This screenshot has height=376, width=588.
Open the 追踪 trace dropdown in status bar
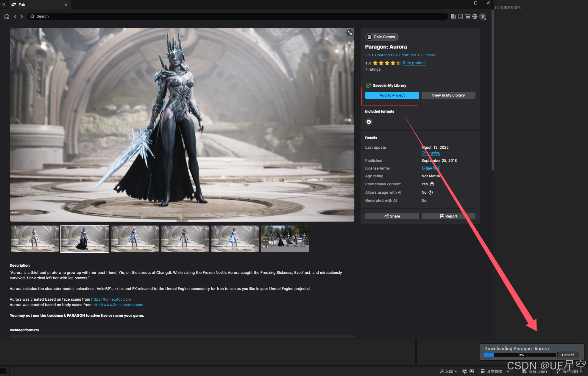(x=449, y=371)
